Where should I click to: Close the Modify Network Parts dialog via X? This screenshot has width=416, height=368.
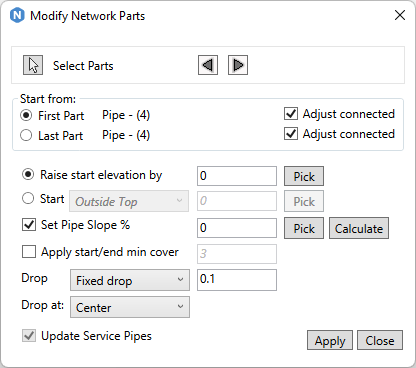[x=400, y=15]
